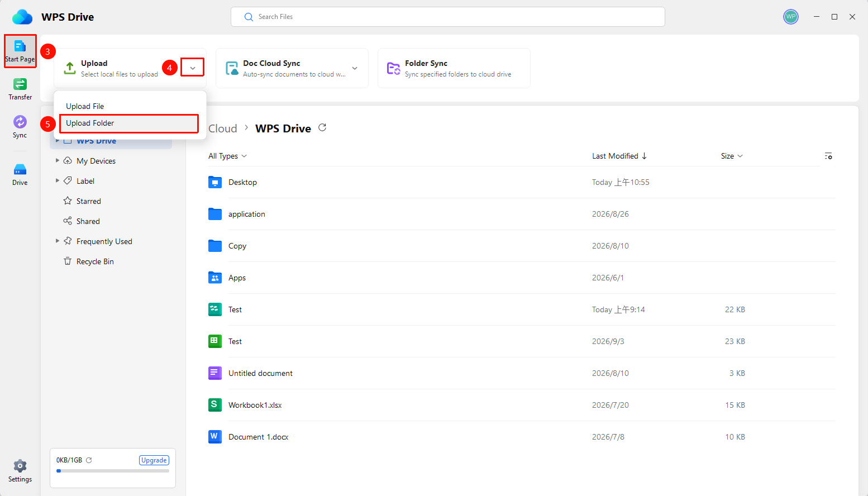
Task: Click the Untitled document purple icon
Action: [215, 373]
